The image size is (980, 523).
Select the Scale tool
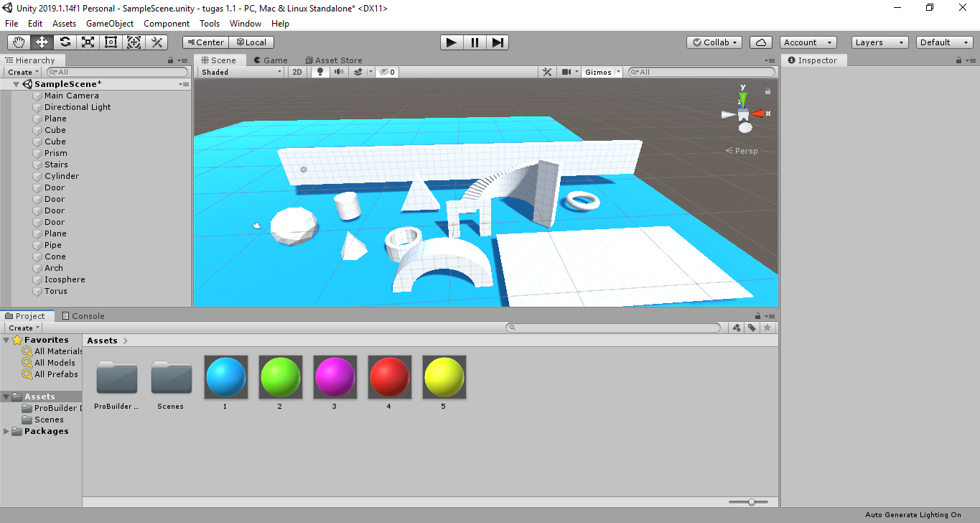(x=88, y=42)
